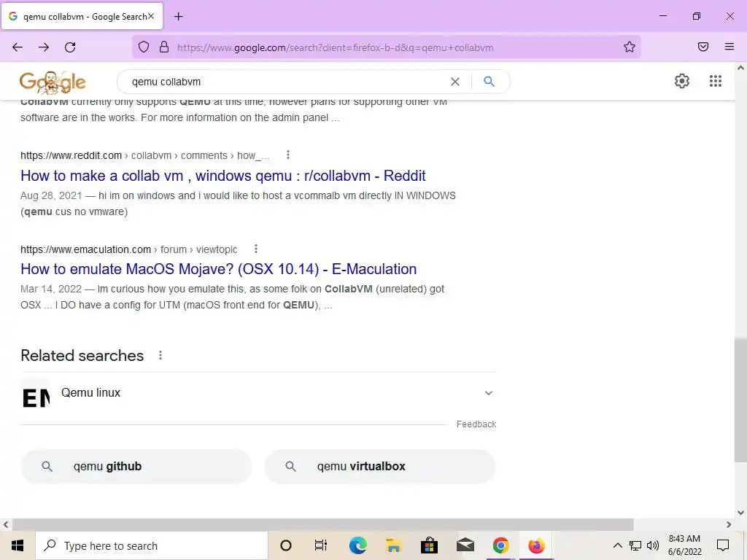This screenshot has width=747, height=560.
Task: Click the 'Mar 14, 2022' snippet date
Action: coord(51,289)
